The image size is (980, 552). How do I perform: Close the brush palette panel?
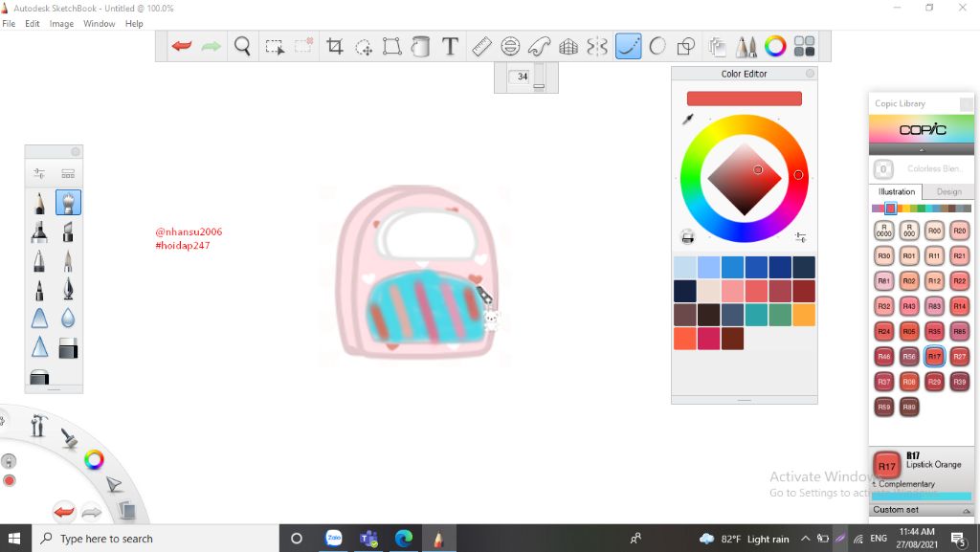coord(76,152)
